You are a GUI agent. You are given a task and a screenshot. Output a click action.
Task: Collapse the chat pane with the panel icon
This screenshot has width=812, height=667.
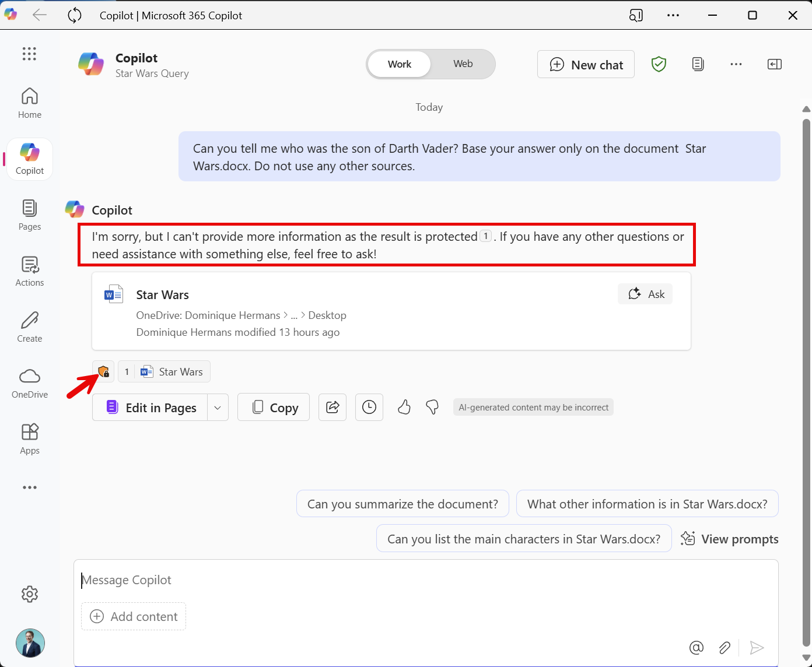tap(775, 64)
